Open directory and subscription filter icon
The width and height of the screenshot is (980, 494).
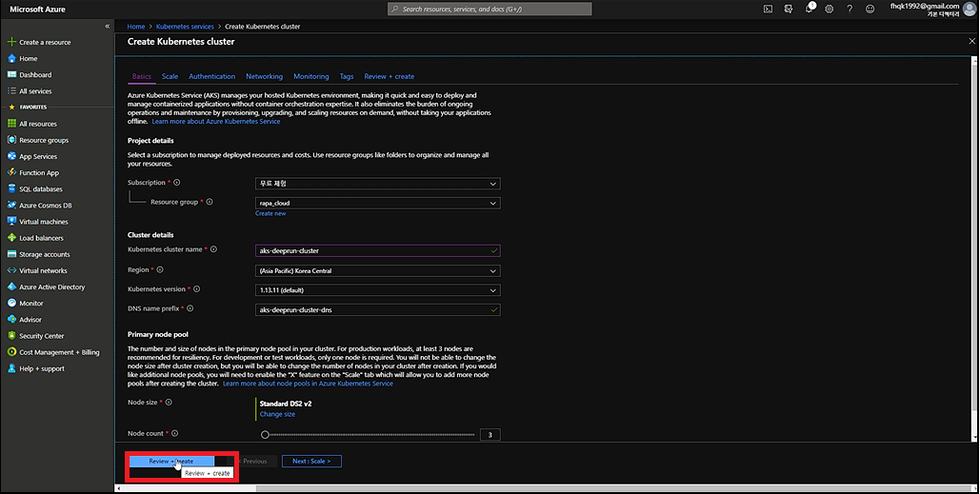[x=789, y=9]
